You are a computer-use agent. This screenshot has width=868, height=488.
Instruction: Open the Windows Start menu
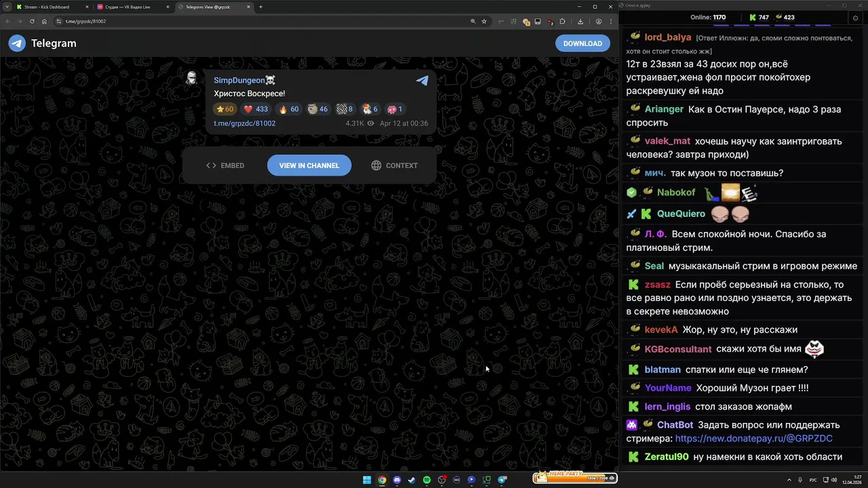coord(367,480)
